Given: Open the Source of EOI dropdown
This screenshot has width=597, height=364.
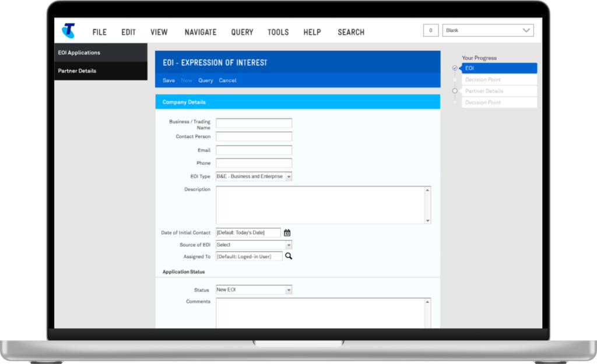Looking at the screenshot, I should click(x=289, y=245).
